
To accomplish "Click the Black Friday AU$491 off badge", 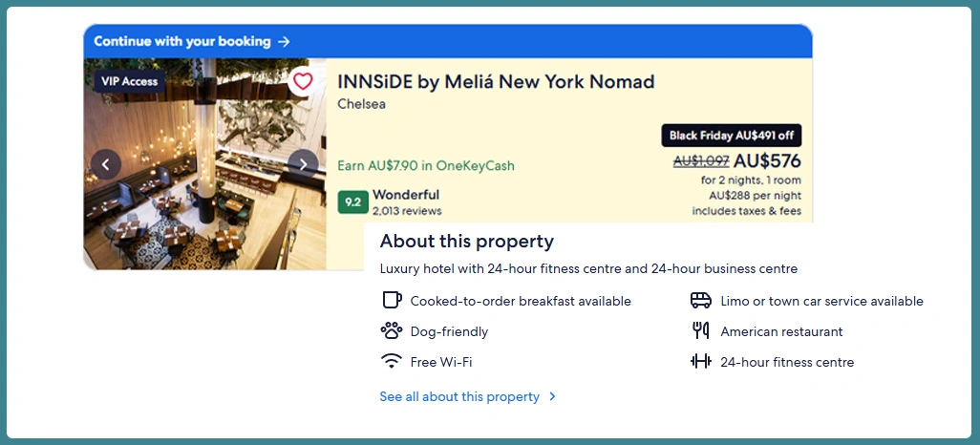I will [x=731, y=136].
